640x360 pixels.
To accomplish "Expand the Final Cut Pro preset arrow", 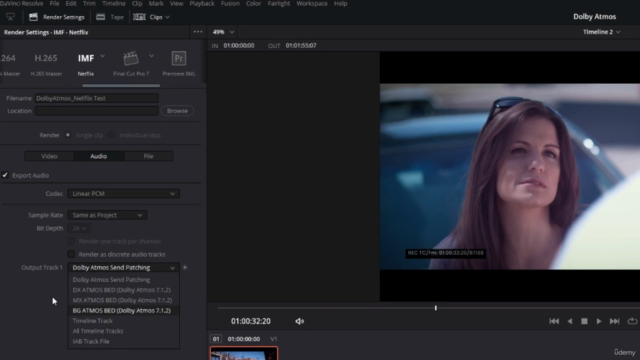I will (151, 56).
